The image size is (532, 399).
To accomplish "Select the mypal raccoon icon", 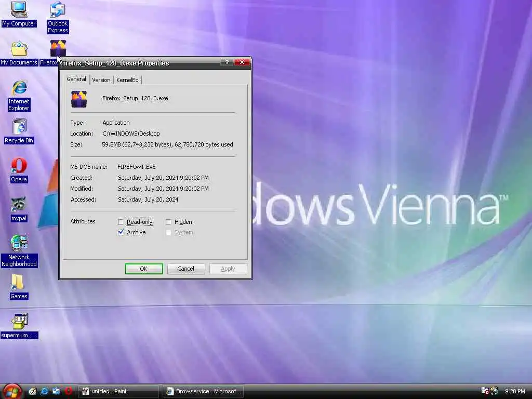I will (19, 205).
